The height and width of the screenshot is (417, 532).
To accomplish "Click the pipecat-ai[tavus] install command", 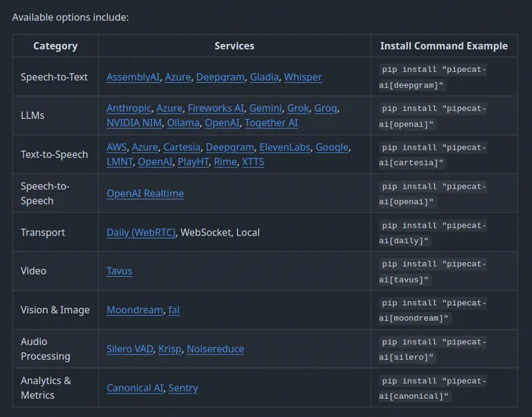I will click(x=433, y=271).
